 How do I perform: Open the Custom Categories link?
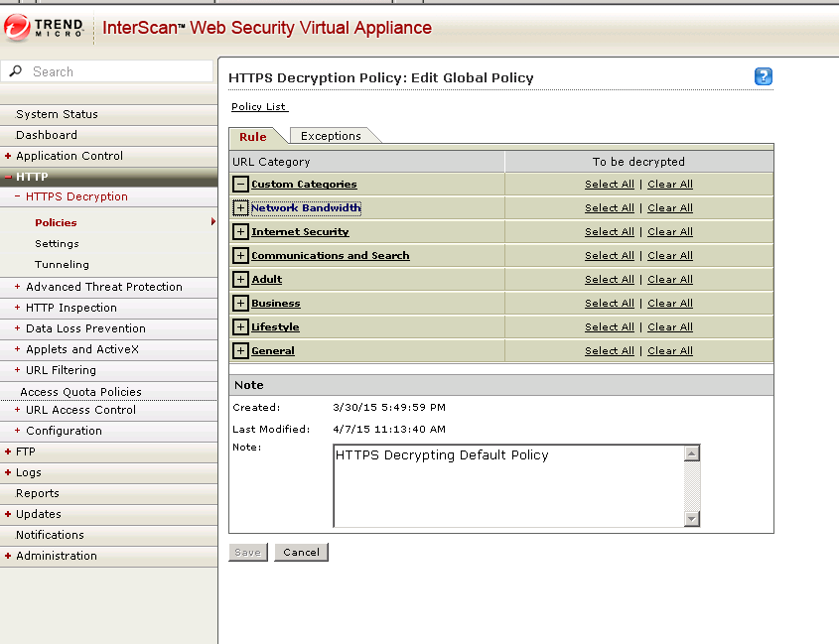(304, 184)
